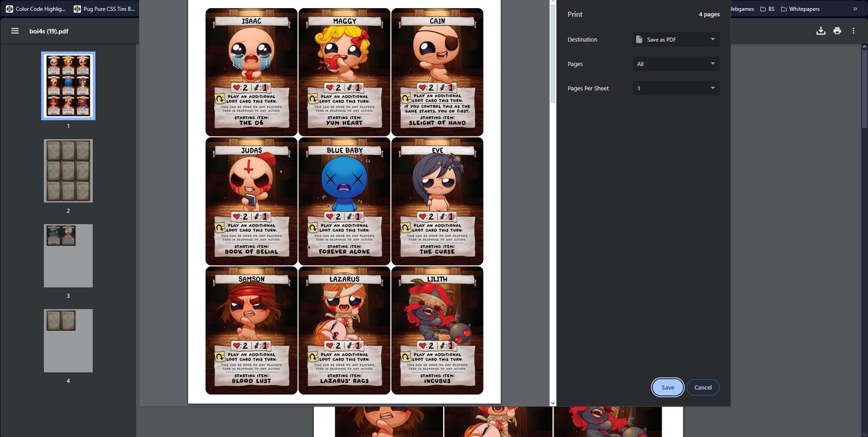
Task: Click the preview scroll down arrow
Action: [x=553, y=403]
